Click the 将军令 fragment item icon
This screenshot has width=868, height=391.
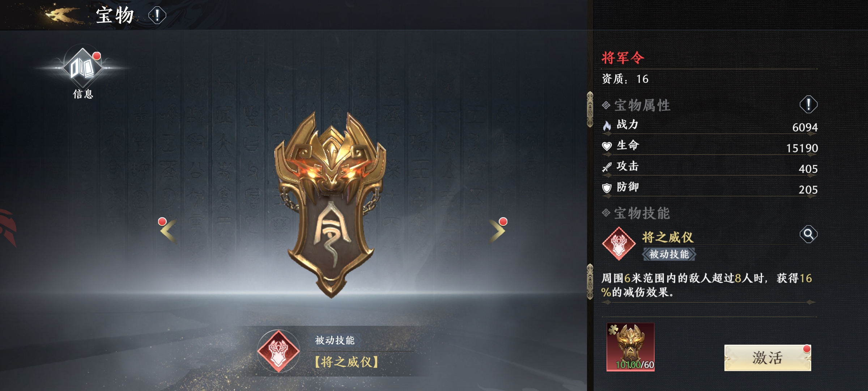click(630, 347)
